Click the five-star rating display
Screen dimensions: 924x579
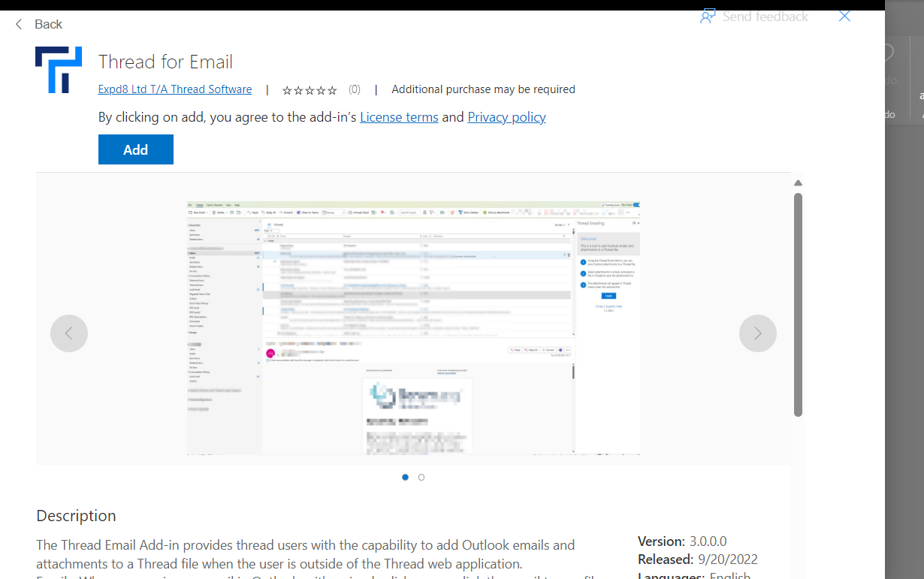[x=310, y=90]
